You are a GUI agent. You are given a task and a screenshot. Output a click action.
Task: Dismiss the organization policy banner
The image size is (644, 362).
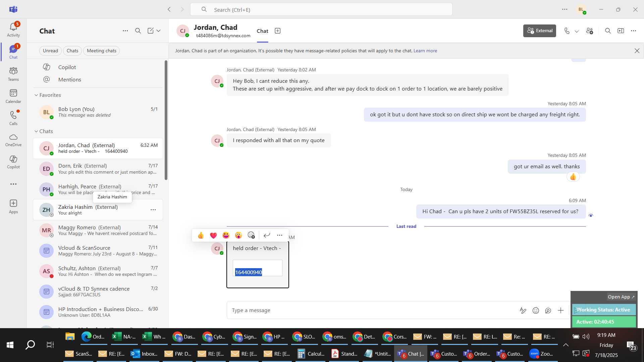click(637, 51)
